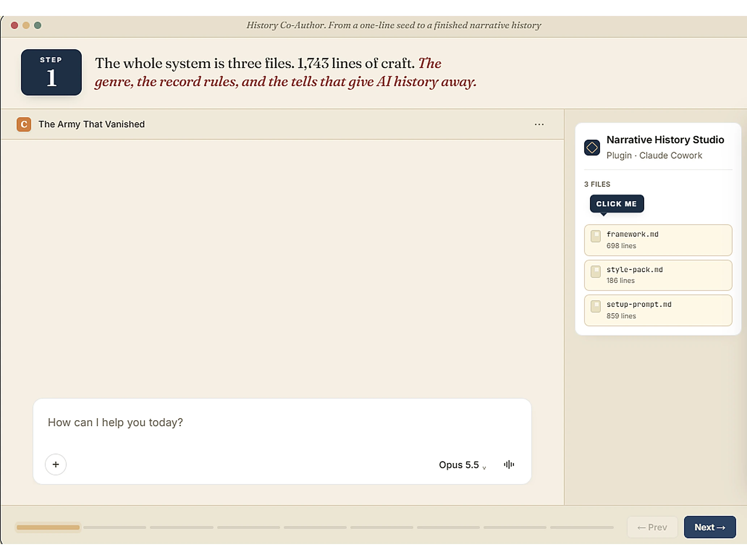747x560 pixels.
Task: Click the plus attachment button
Action: pyautogui.click(x=56, y=464)
